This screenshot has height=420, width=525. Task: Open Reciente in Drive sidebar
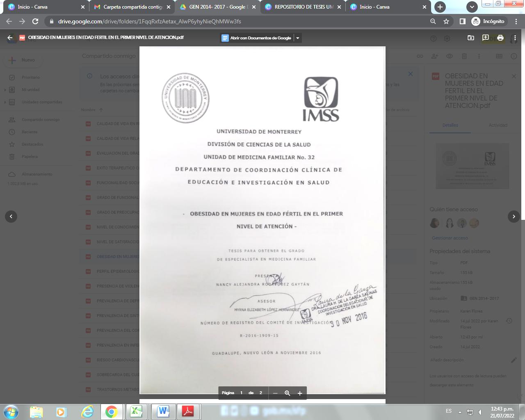click(x=30, y=132)
